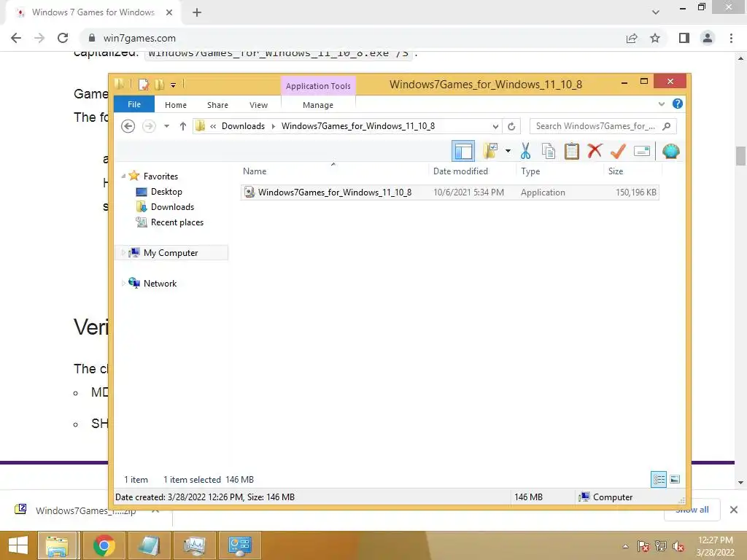The image size is (747, 560).
Task: Click the Rename icon in toolbar
Action: tap(642, 152)
